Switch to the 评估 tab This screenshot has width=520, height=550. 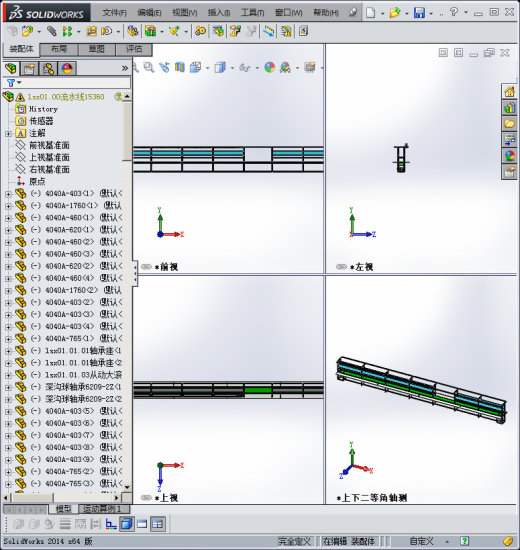coord(134,49)
